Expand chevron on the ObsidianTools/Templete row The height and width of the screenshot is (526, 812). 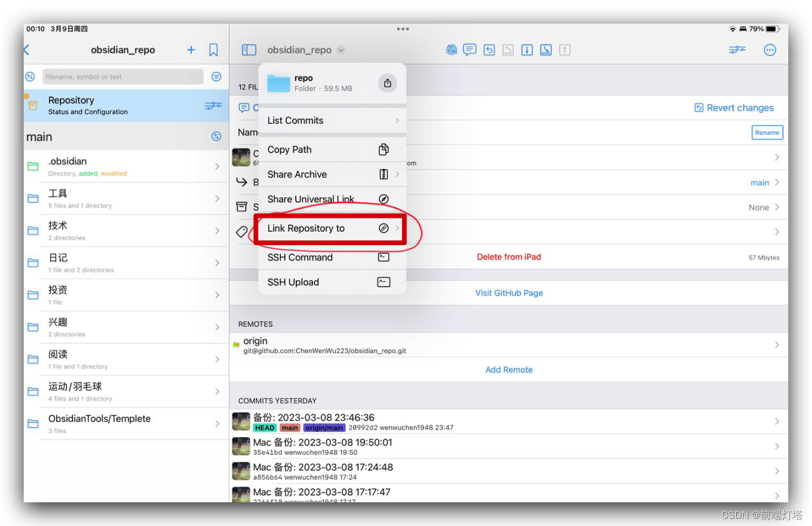pos(218,424)
